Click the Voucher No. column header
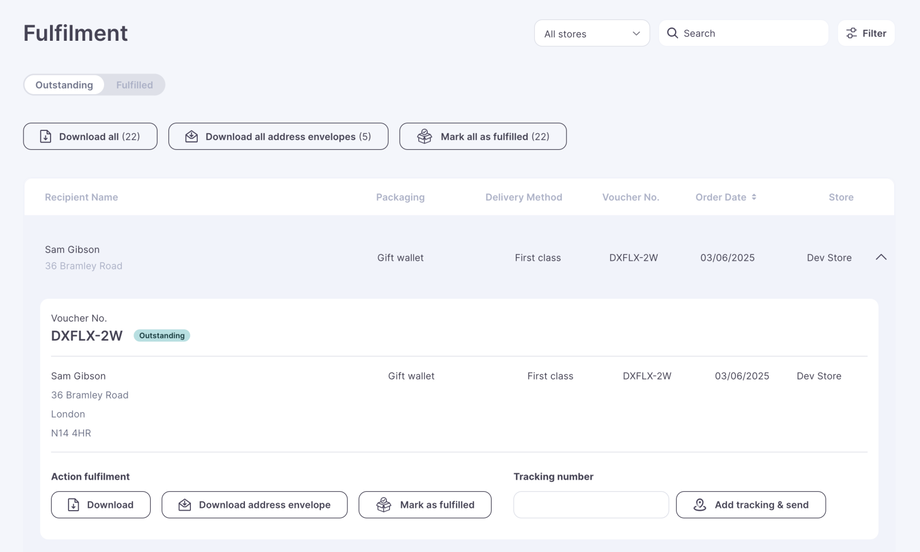The image size is (920, 552). (x=630, y=197)
